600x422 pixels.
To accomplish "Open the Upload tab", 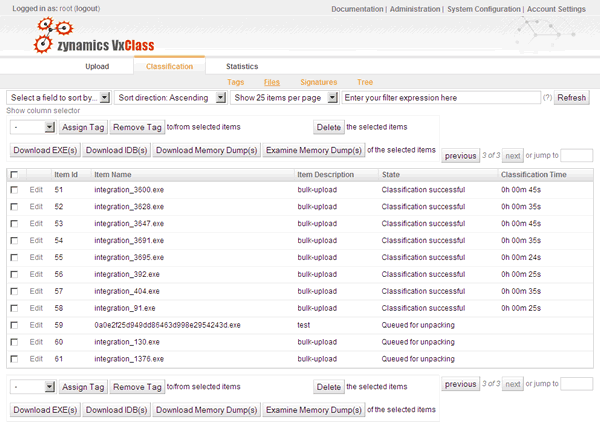I will pos(97,66).
